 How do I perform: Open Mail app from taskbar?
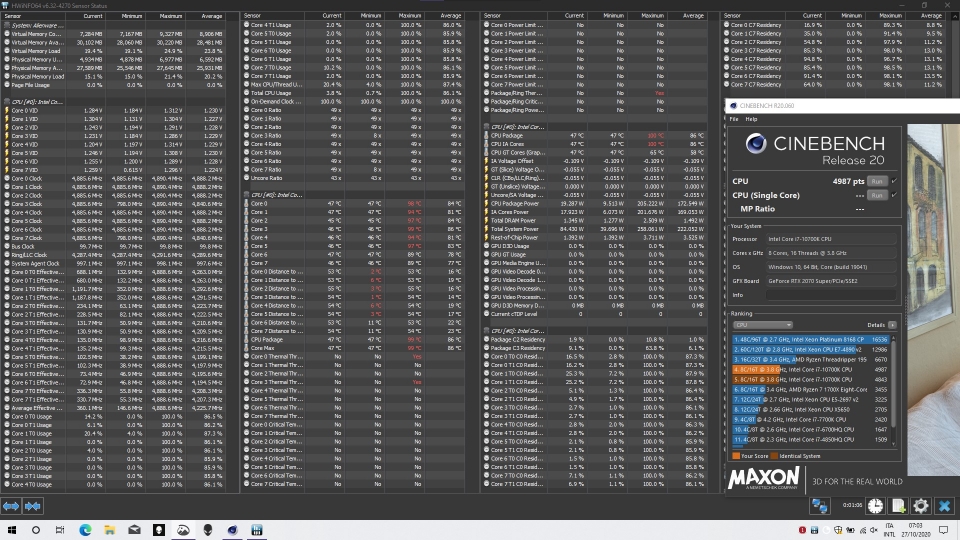click(x=134, y=530)
